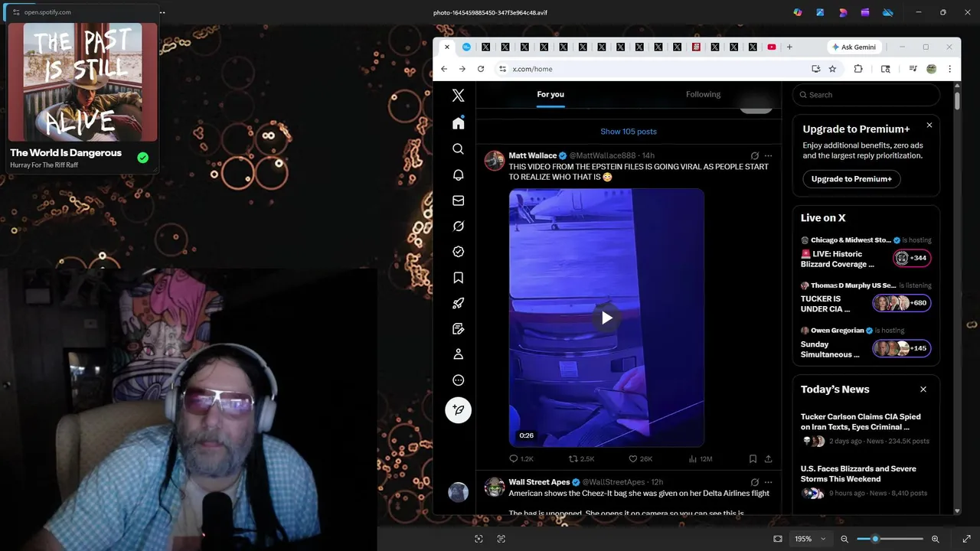
Task: Bookmark page with star icon
Action: [832, 69]
